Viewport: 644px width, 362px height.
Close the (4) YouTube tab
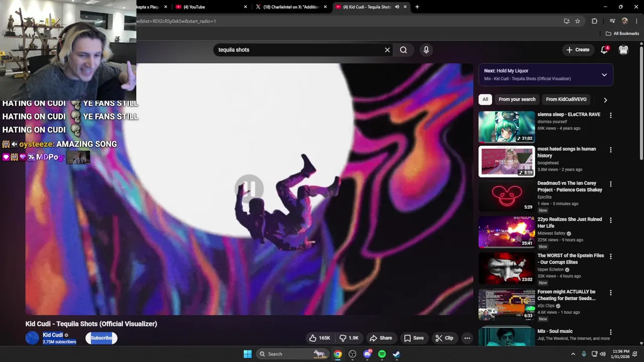click(246, 7)
